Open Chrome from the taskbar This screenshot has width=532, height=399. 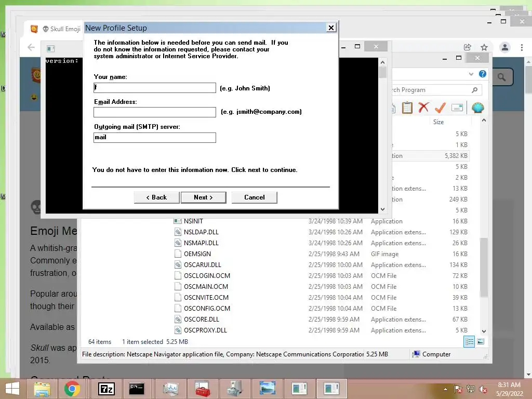tap(72, 389)
